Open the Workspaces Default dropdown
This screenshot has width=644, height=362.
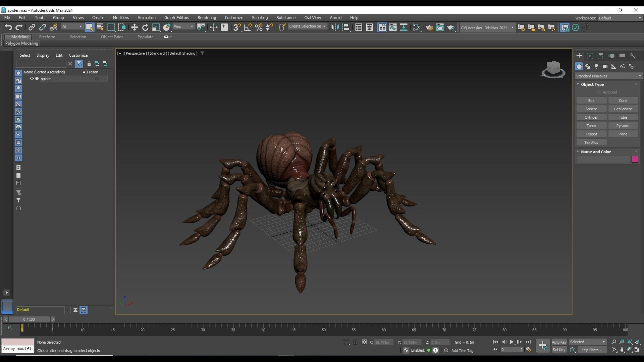pyautogui.click(x=620, y=18)
